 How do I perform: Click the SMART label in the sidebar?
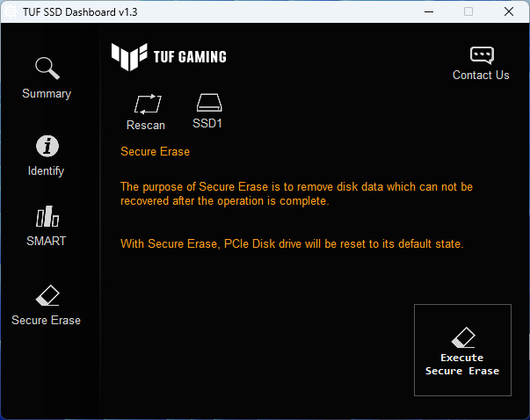[x=47, y=241]
